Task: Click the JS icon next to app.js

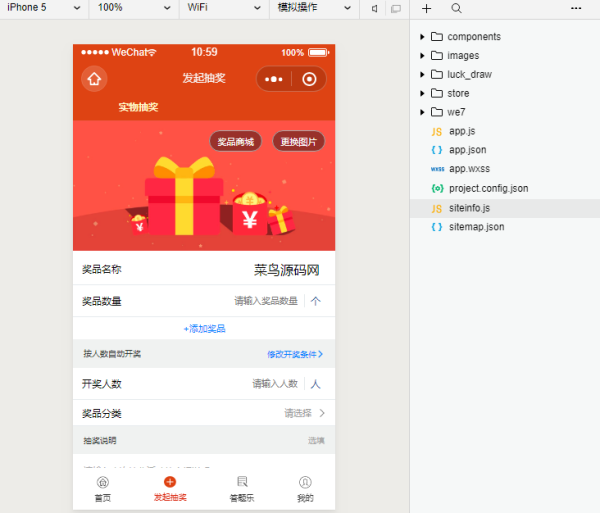Action: 437,132
